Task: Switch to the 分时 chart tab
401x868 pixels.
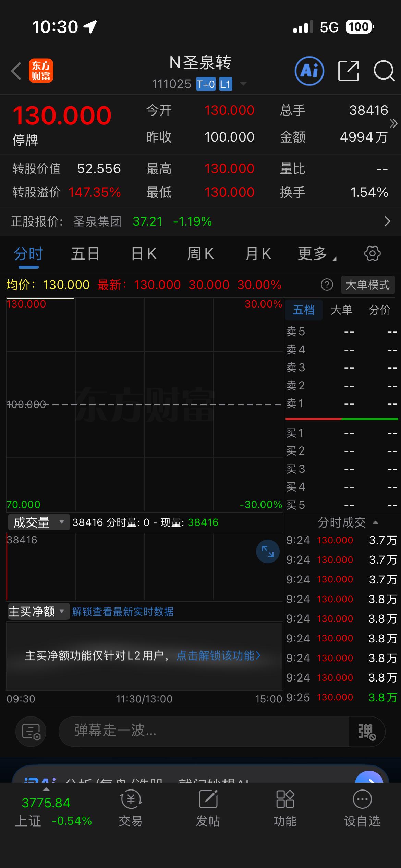Action: click(28, 254)
